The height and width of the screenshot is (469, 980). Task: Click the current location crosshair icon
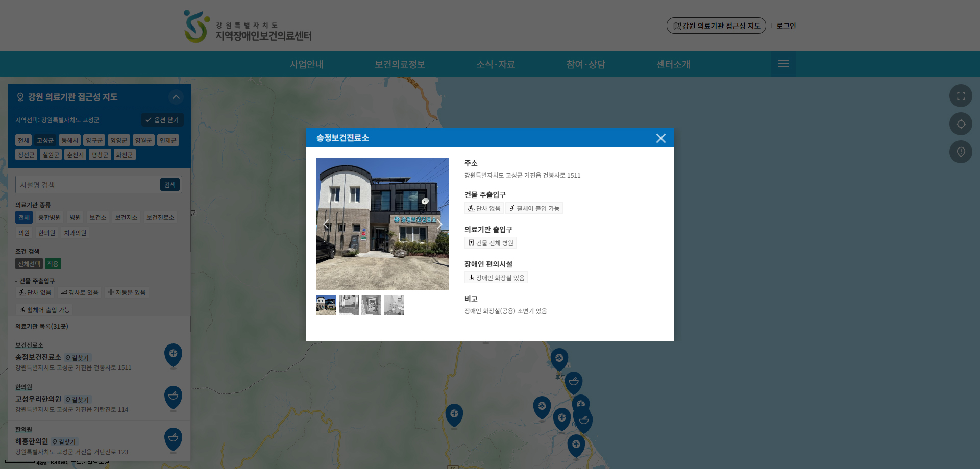[x=961, y=124]
